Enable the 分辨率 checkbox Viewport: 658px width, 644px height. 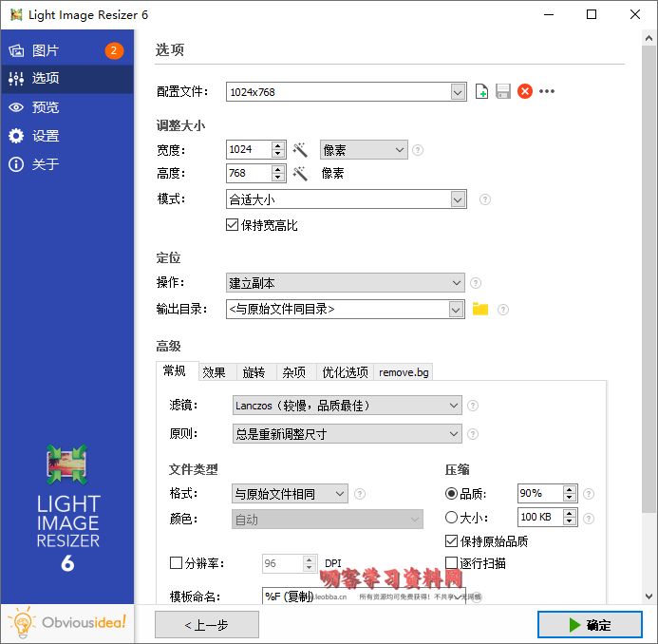(x=176, y=563)
